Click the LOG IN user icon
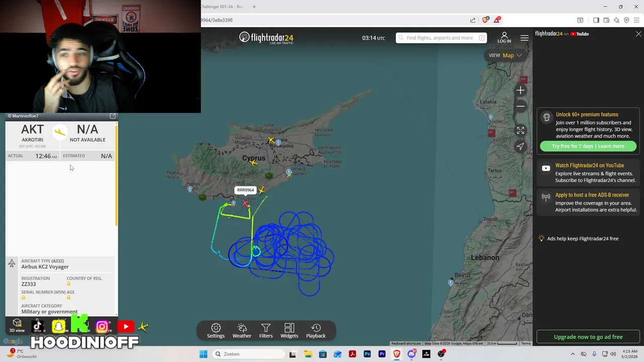The width and height of the screenshot is (644, 362). tap(504, 38)
